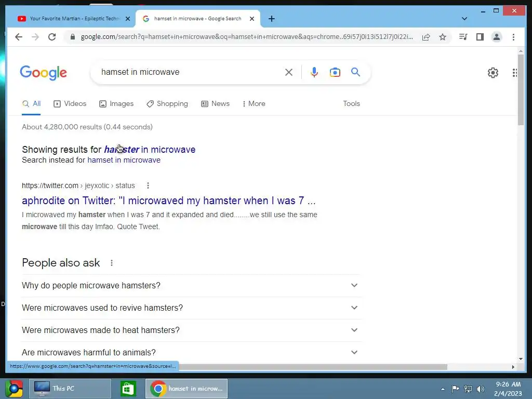Expand Were microwaves used to revive hamsters?

point(190,308)
